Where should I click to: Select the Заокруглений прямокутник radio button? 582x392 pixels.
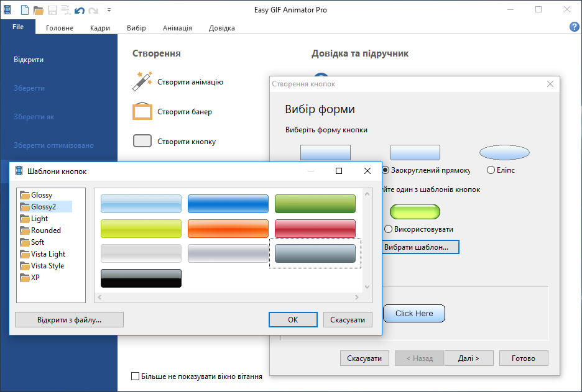(x=386, y=170)
